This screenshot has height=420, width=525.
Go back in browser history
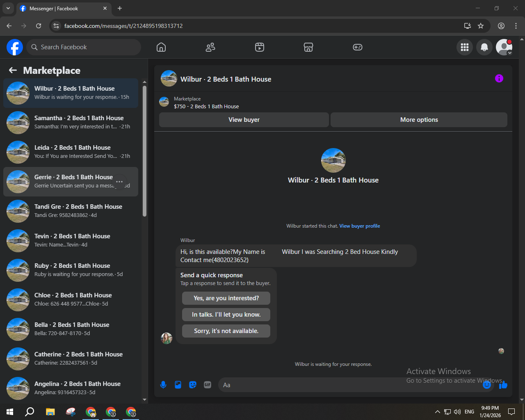tap(9, 26)
